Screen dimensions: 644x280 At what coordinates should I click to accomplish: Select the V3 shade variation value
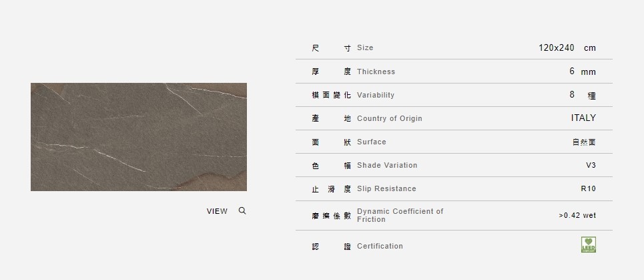[591, 165]
